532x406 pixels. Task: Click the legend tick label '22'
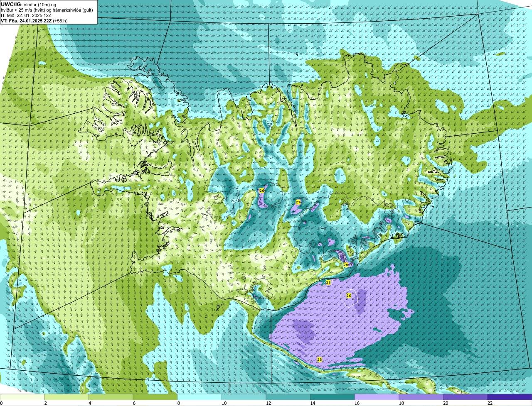[x=490, y=403]
